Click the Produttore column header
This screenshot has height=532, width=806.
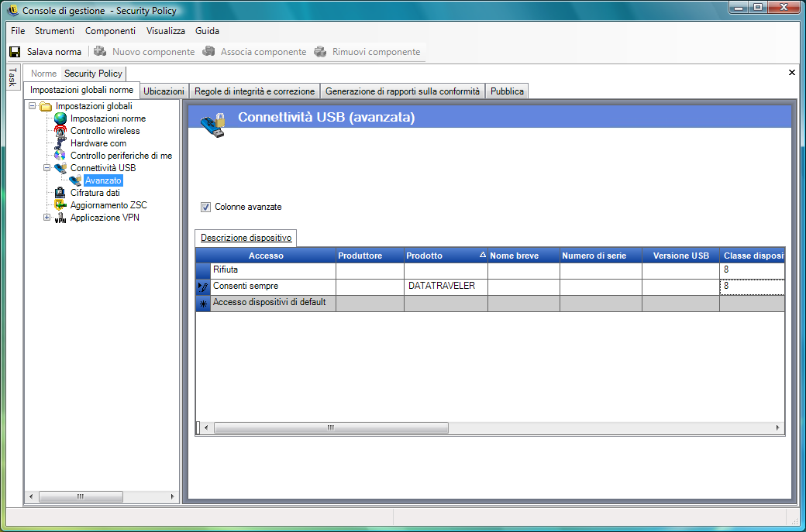click(370, 256)
